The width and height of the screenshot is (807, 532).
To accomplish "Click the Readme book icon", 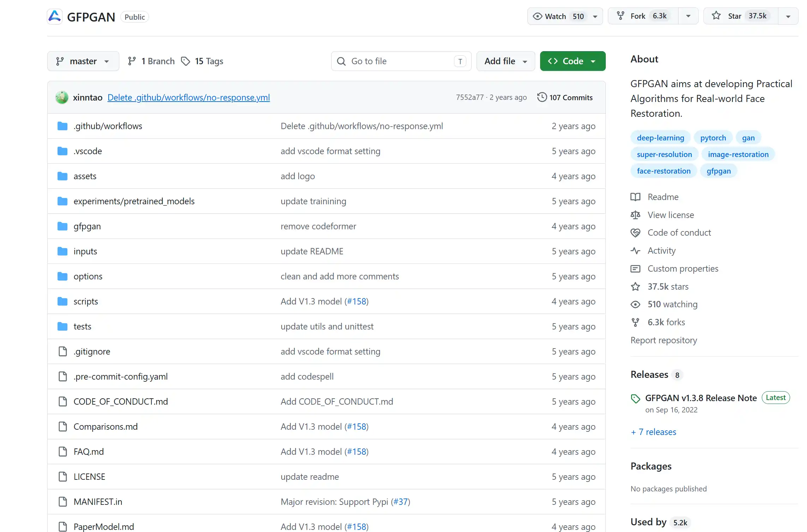I will pyautogui.click(x=635, y=197).
